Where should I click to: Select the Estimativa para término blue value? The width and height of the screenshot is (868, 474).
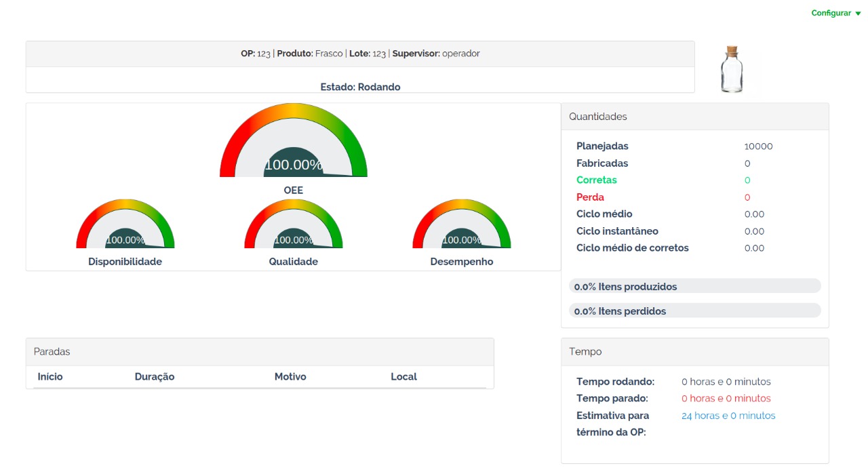point(728,415)
